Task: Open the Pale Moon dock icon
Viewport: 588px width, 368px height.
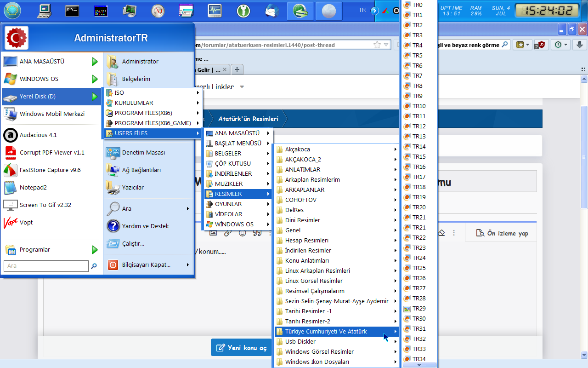Action: coord(329,11)
